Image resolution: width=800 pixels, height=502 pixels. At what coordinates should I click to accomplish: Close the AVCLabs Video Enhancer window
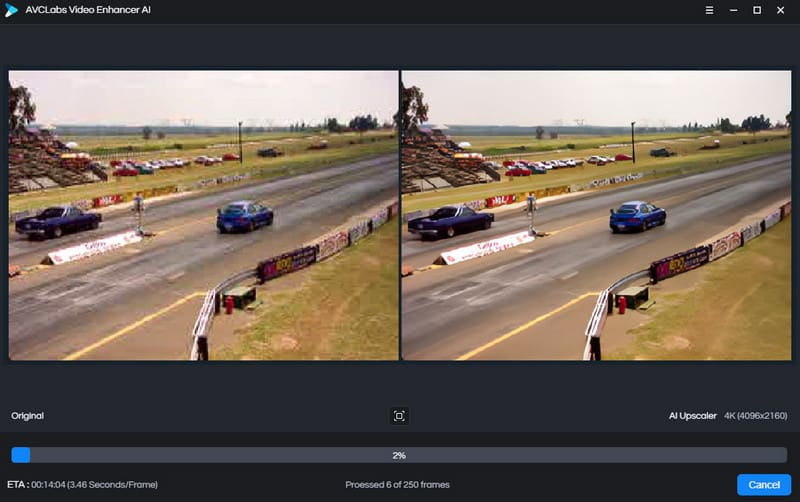(781, 10)
